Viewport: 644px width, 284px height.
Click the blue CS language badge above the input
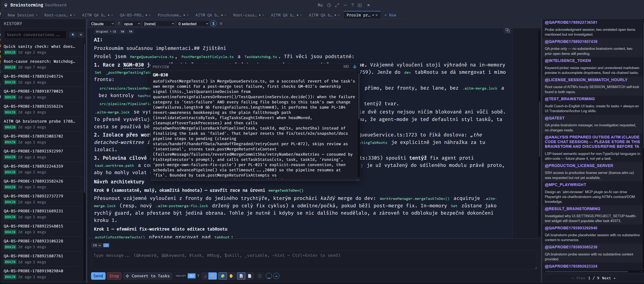point(106,245)
